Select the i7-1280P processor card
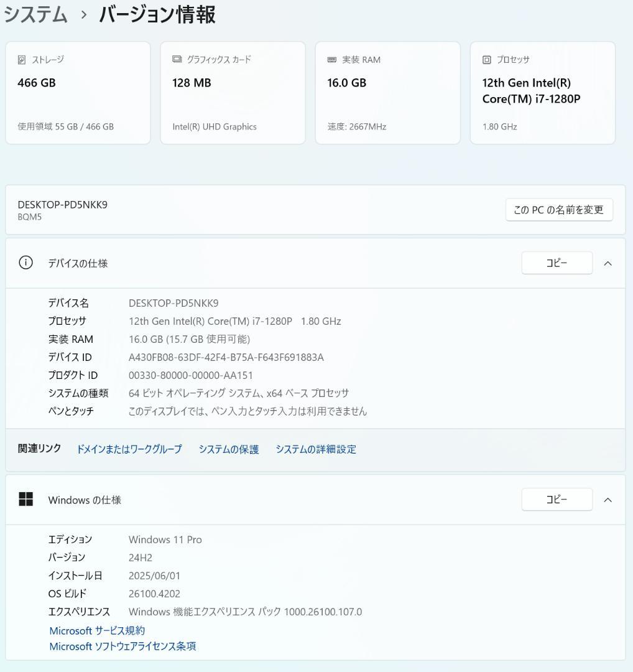The width and height of the screenshot is (633, 672). point(542,93)
